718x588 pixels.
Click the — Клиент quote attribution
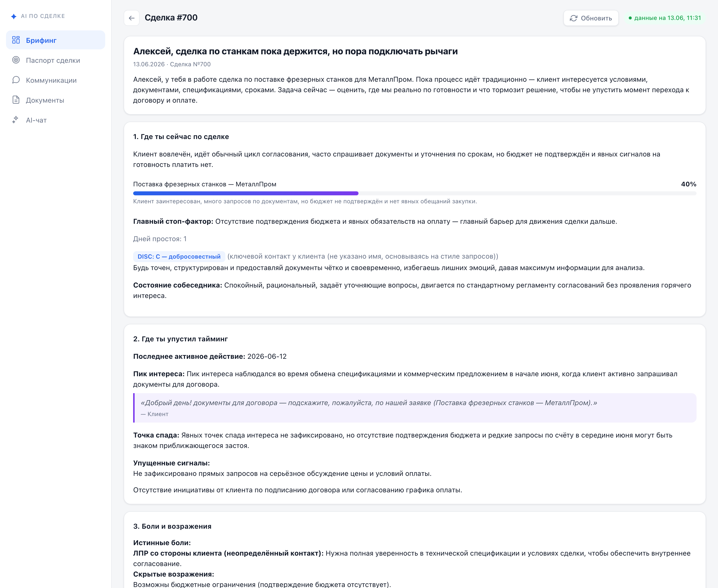(x=155, y=414)
